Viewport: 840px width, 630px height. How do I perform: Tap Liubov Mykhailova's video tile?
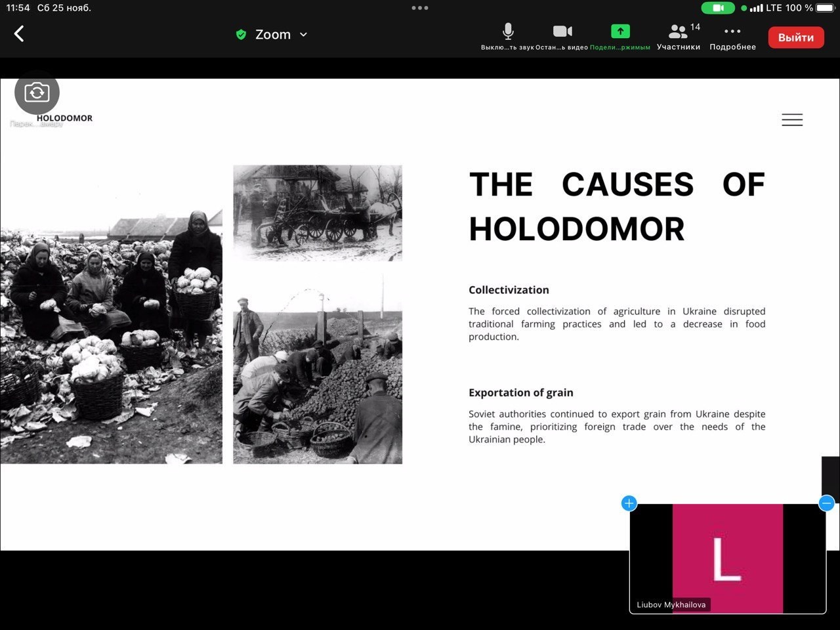tap(727, 558)
